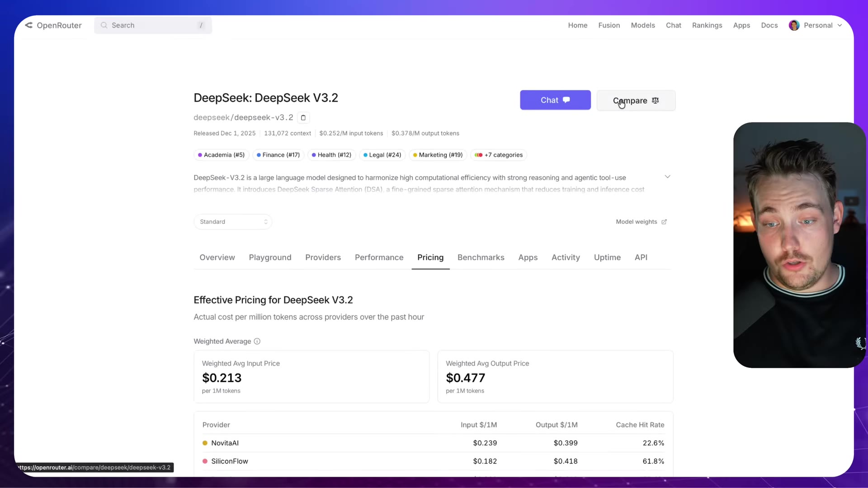Click the Academia (#5) category chip
Screen dimensions: 868x488
(x=222, y=155)
